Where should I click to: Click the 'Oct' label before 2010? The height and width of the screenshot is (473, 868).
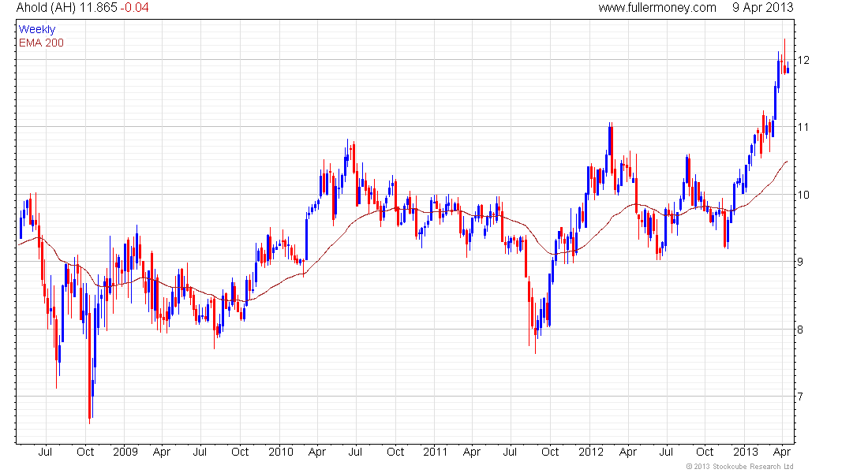(240, 452)
